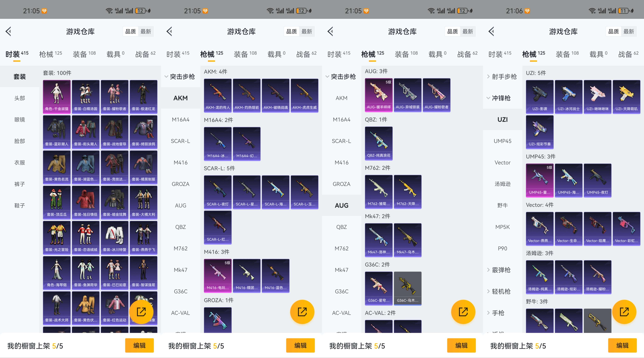Switch to 时装 415 tab in fourth panel
644x358 pixels.
click(500, 54)
